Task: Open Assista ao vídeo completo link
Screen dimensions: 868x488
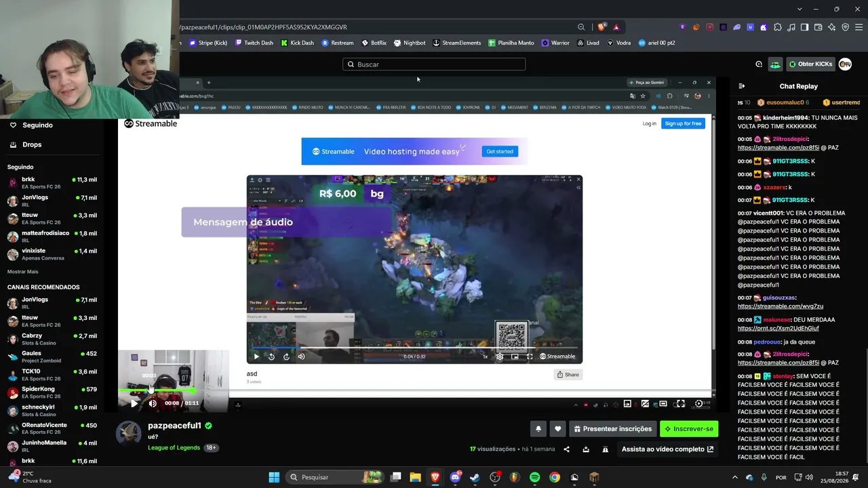Action: pyautogui.click(x=668, y=449)
